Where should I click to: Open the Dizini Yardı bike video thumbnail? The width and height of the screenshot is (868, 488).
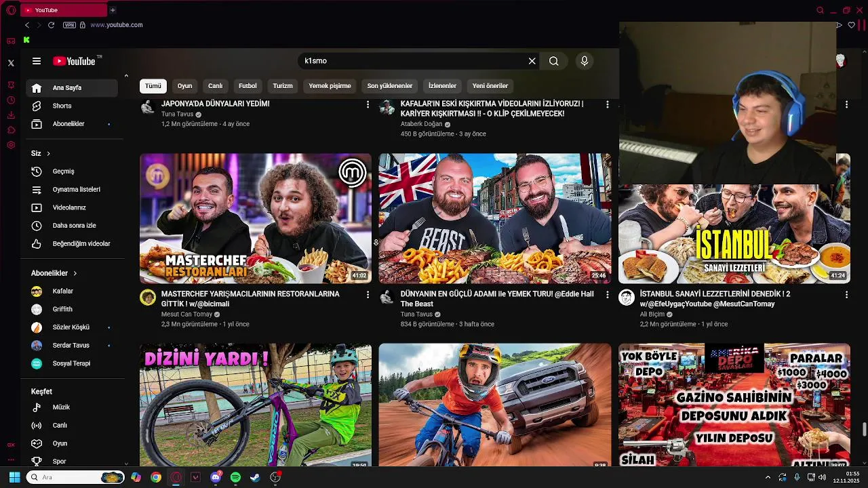[256, 405]
